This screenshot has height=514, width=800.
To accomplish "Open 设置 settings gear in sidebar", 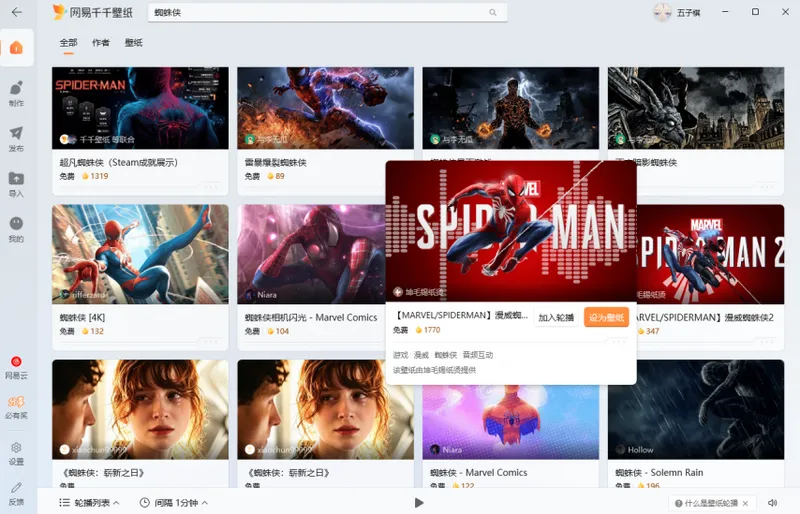I will (x=16, y=454).
